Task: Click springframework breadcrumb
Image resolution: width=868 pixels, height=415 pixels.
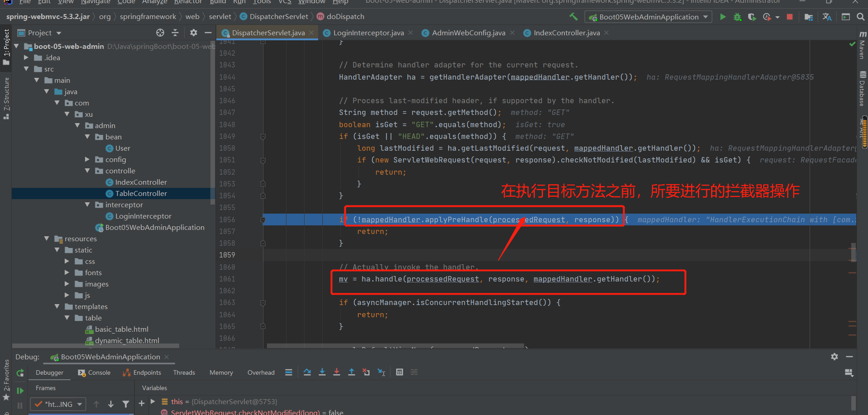Action: point(148,17)
